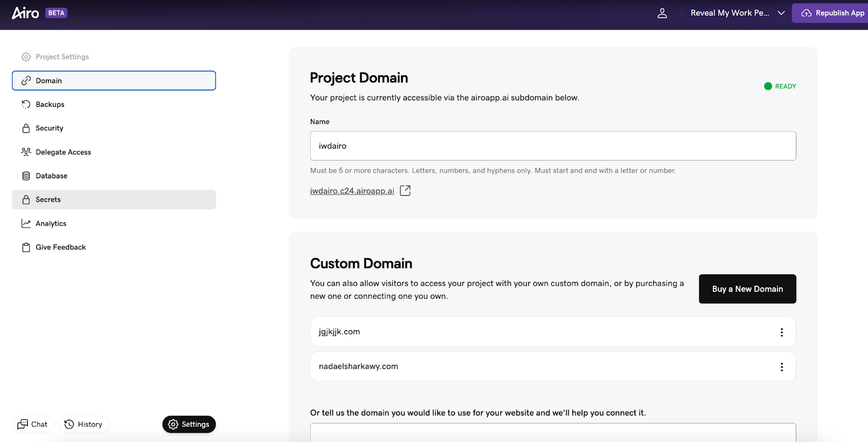This screenshot has height=442, width=868.
Task: Click the Project Settings heading in the sidebar
Action: point(55,57)
